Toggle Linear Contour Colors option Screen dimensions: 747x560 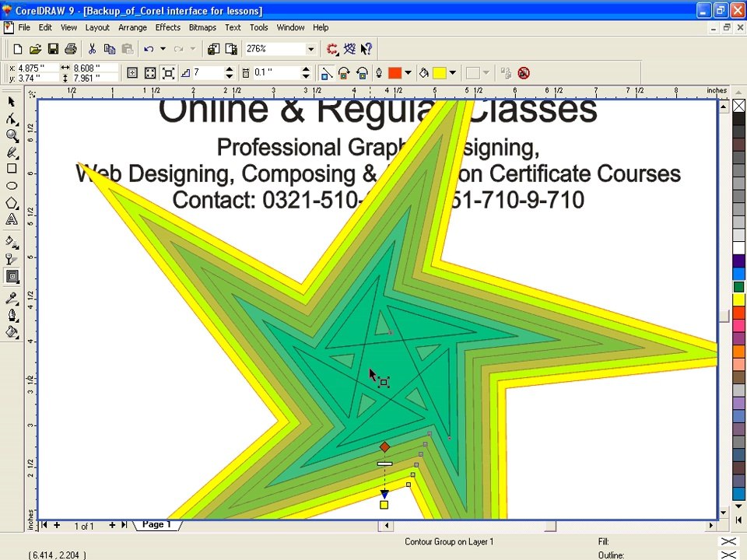click(x=326, y=73)
